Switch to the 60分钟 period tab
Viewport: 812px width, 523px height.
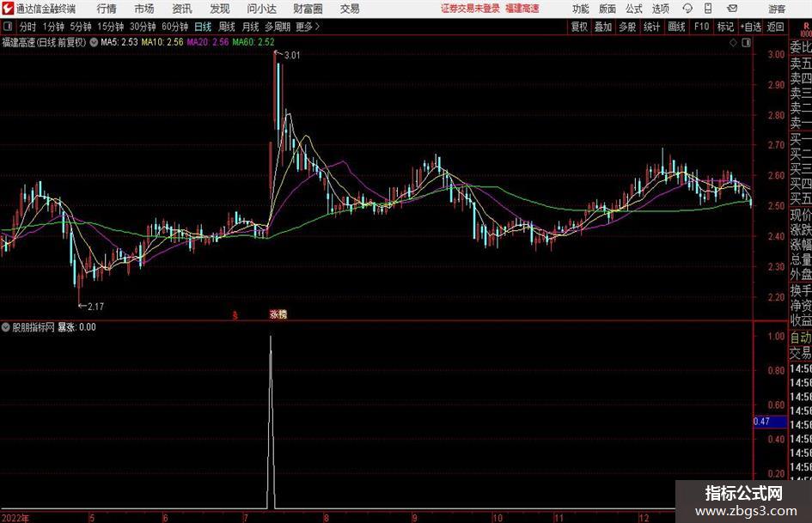click(x=175, y=27)
